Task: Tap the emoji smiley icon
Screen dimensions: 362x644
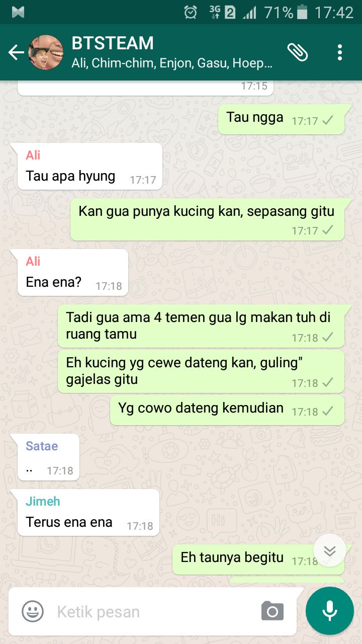Action: (x=32, y=612)
